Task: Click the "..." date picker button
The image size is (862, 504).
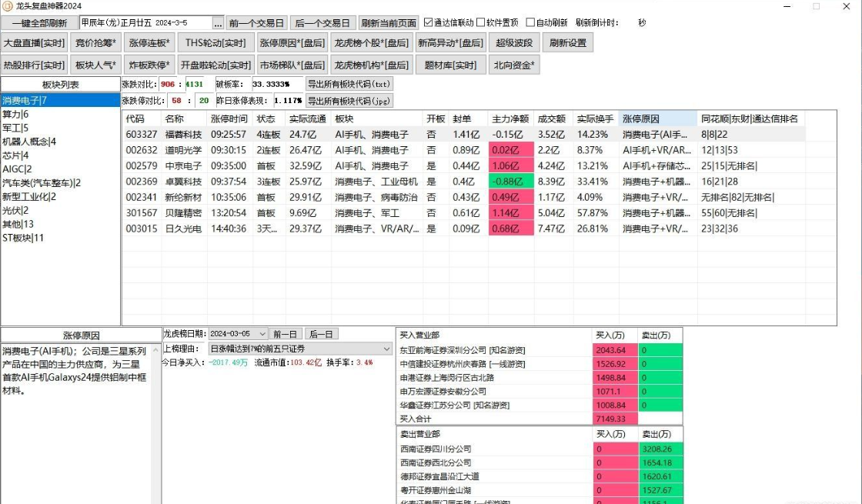Action: click(218, 23)
